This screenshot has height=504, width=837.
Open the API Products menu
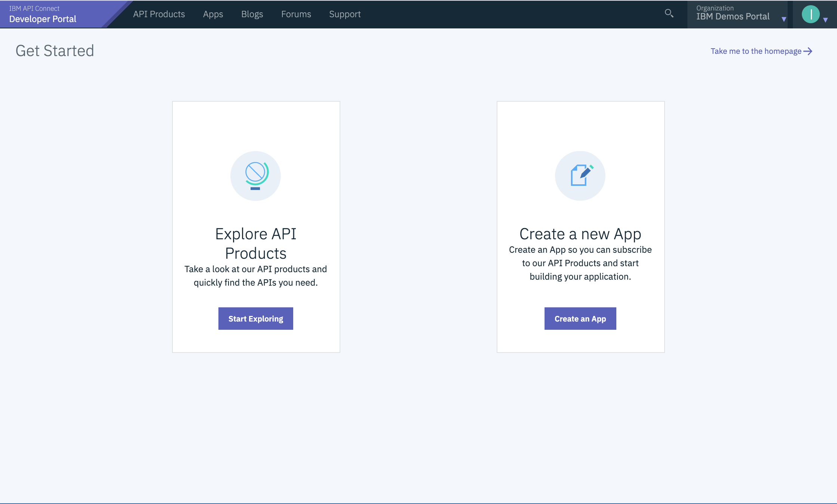[159, 14]
